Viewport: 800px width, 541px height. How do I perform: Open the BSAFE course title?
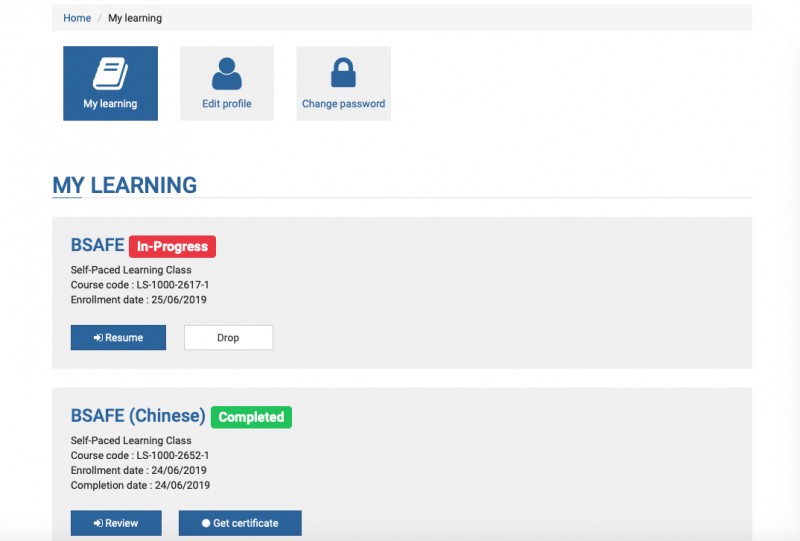(x=97, y=245)
